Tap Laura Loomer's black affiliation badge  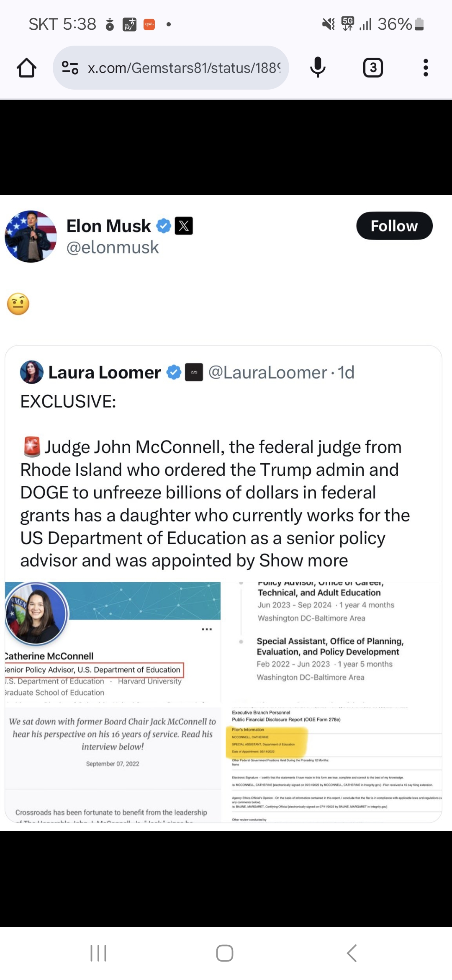[x=194, y=372]
